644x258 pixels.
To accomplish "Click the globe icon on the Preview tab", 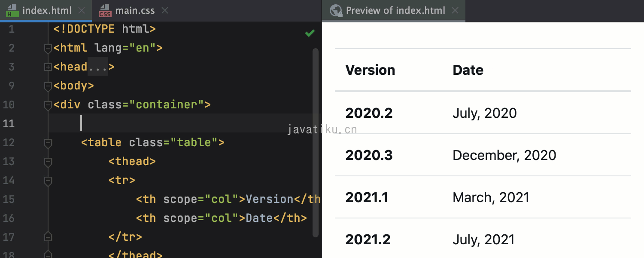I will pos(336,11).
